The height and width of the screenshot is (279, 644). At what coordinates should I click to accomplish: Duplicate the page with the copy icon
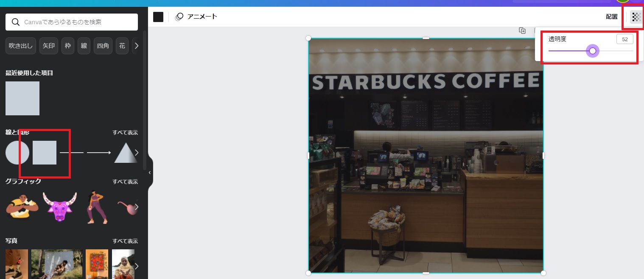pos(523,31)
